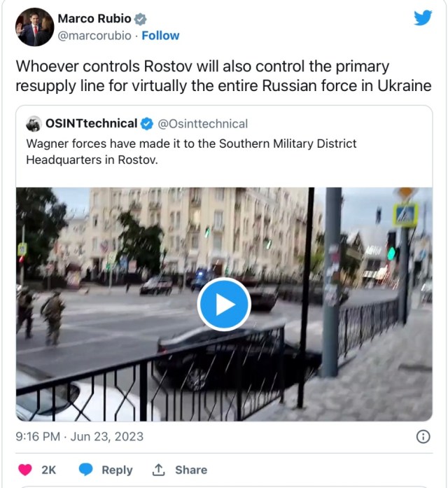This screenshot has width=448, height=488.
Task: Click the 2K likes count
Action: (49, 470)
